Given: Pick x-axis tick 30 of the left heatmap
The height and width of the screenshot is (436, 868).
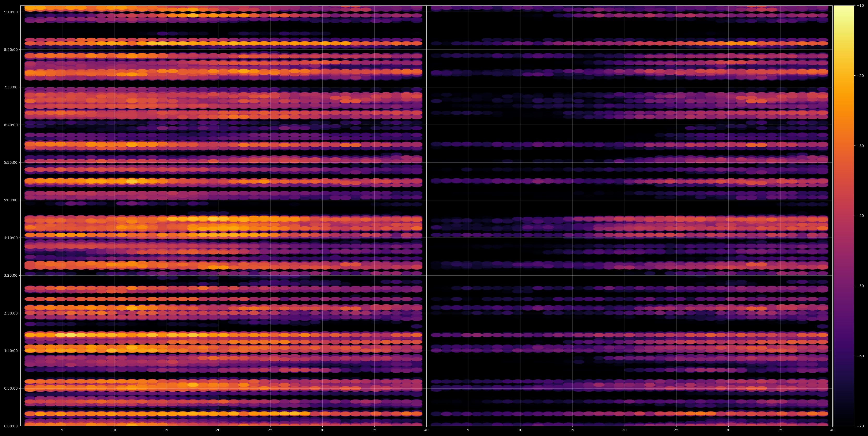Looking at the screenshot, I should click(x=322, y=430).
